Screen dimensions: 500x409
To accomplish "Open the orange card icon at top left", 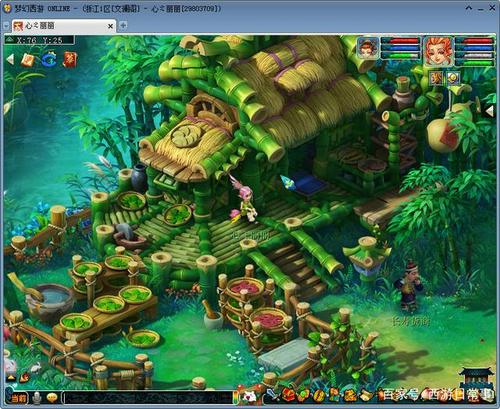I will point(28,60).
